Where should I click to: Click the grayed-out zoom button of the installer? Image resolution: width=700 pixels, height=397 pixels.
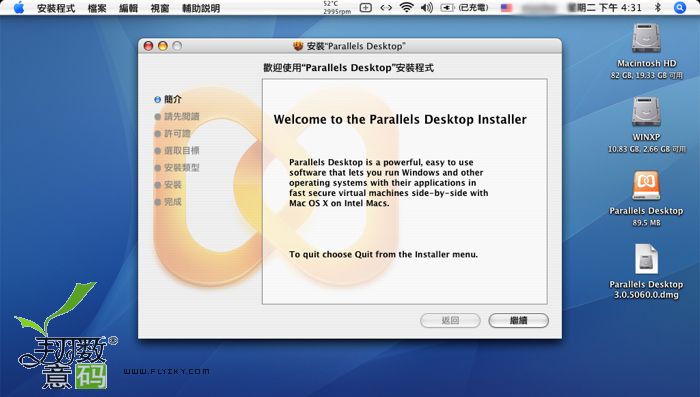177,46
